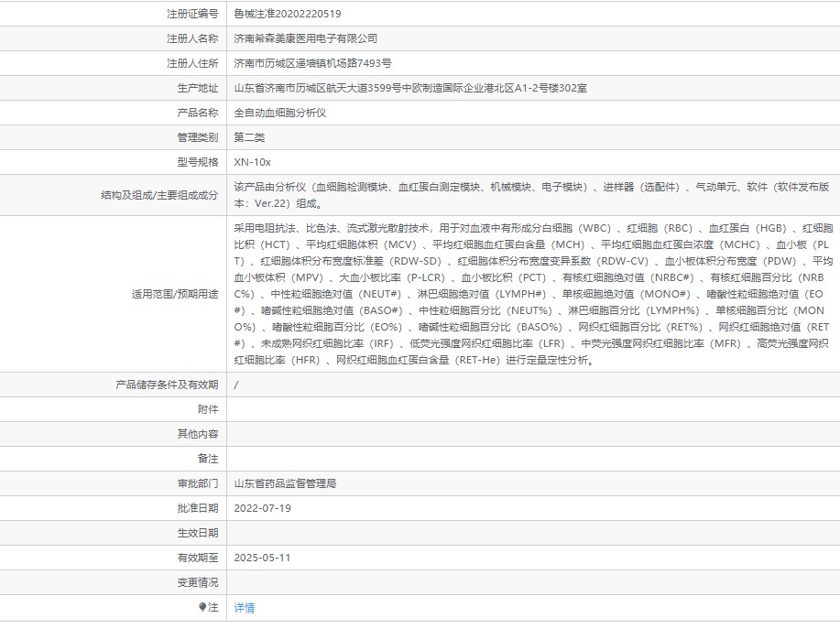The height and width of the screenshot is (629, 840).
Task: Select registrant name 济南希森美康医用电子有限公司
Action: point(305,38)
